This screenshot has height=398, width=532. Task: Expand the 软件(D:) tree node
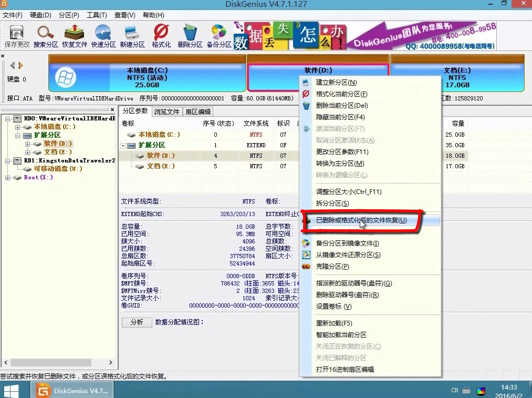click(27, 144)
